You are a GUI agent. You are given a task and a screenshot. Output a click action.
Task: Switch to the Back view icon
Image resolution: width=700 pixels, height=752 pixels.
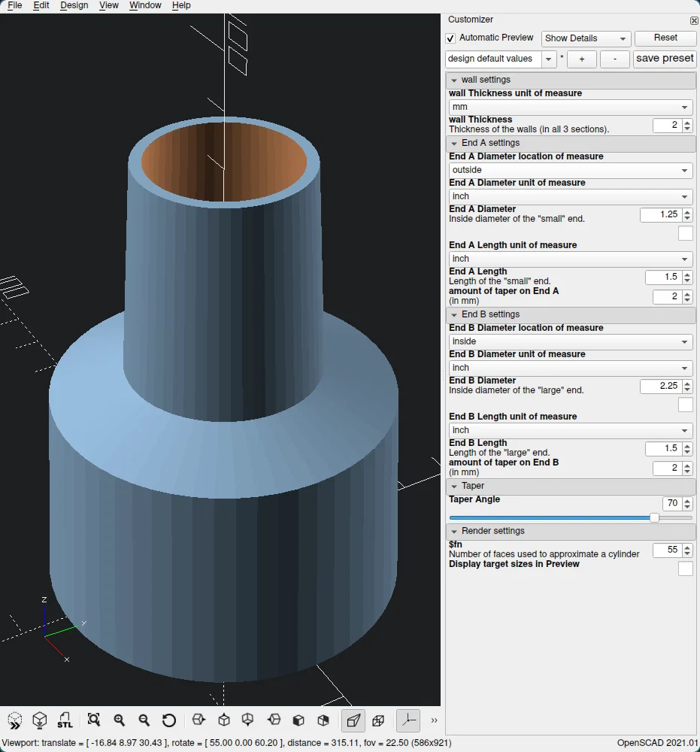point(323,720)
